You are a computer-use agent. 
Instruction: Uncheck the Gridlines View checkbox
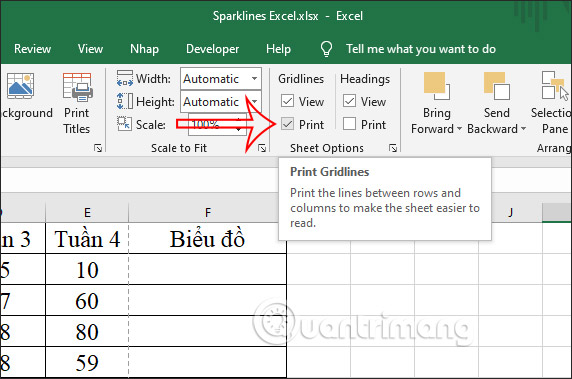click(x=287, y=101)
